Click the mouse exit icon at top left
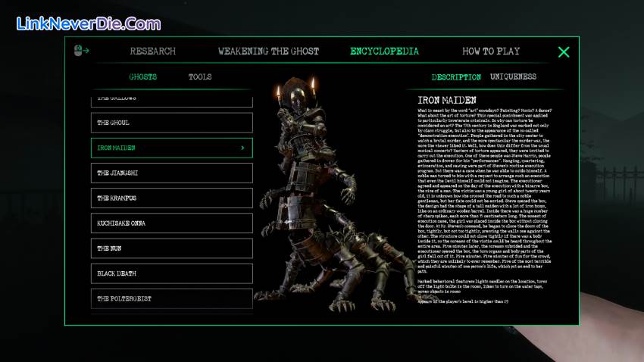The image size is (644, 362). [82, 51]
